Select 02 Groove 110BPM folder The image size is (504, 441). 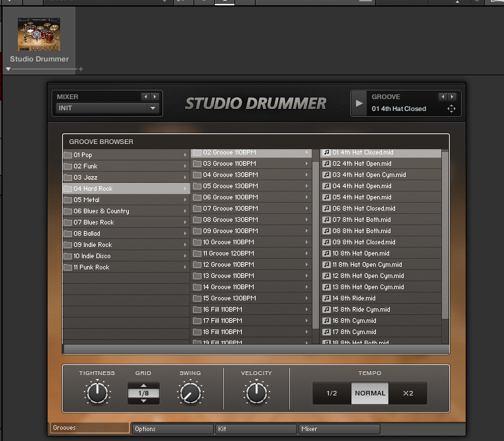click(x=252, y=153)
